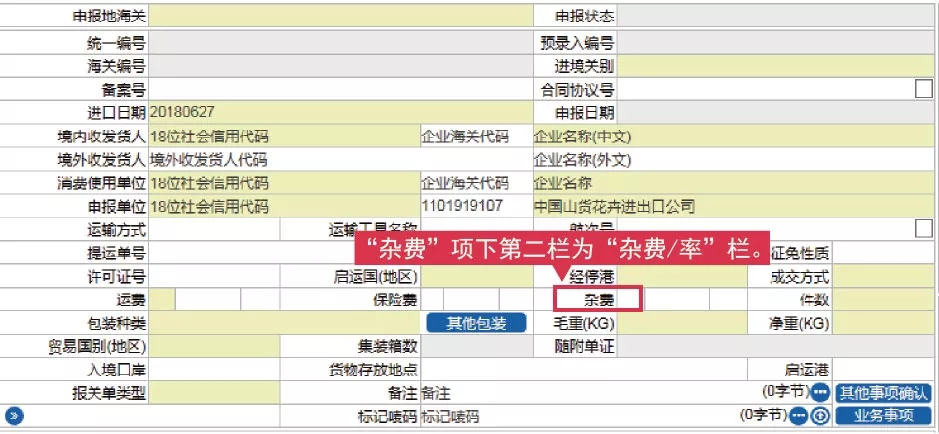Focus the 进境关别 field
The height and width of the screenshot is (434, 939).
click(776, 66)
